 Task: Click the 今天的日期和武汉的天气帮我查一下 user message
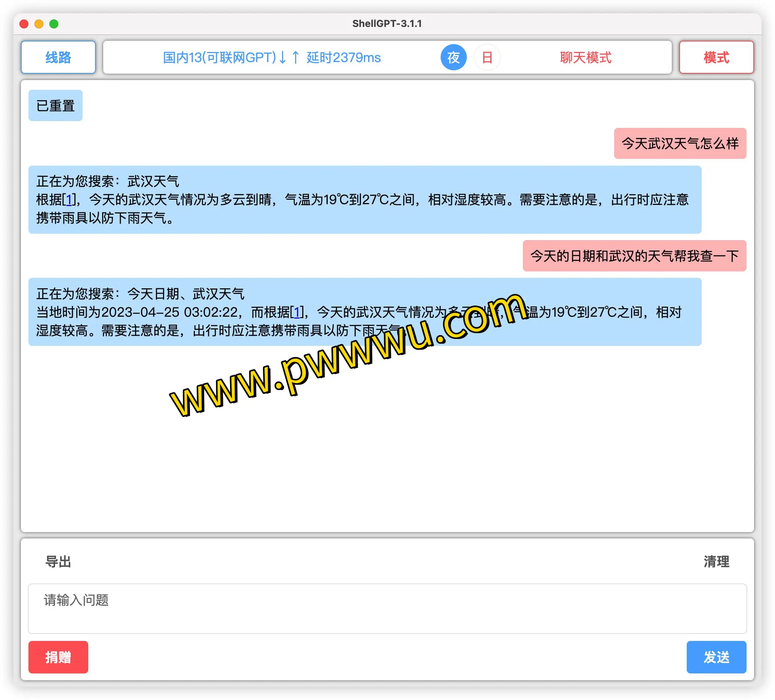pos(634,256)
